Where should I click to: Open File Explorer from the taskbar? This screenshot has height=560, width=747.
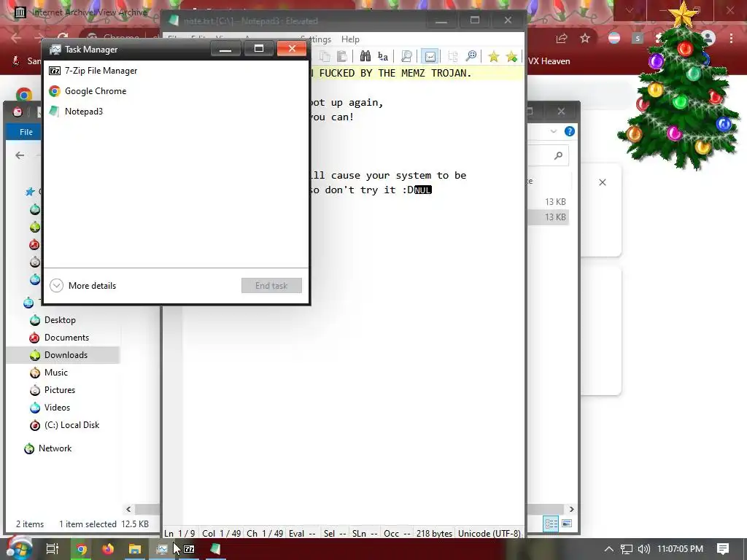pyautogui.click(x=135, y=549)
